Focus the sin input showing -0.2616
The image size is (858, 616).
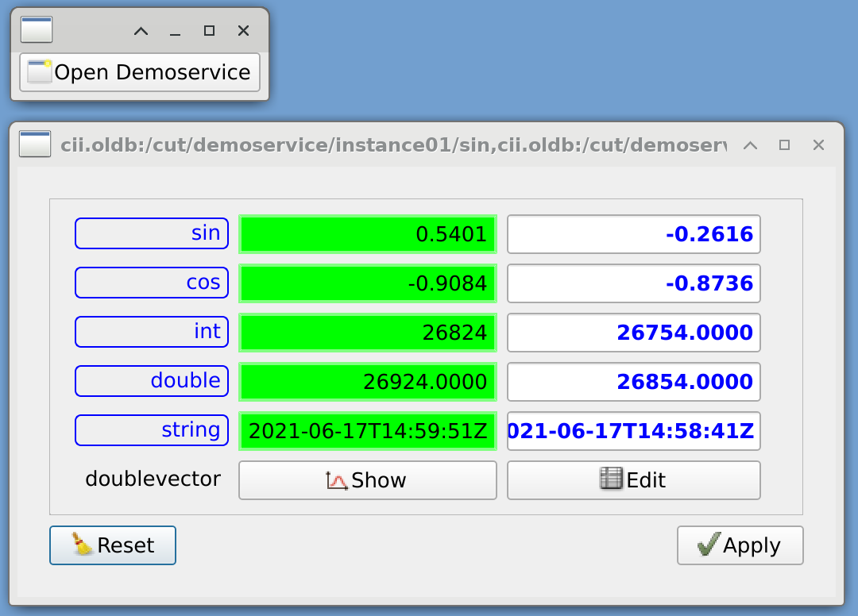pos(633,234)
